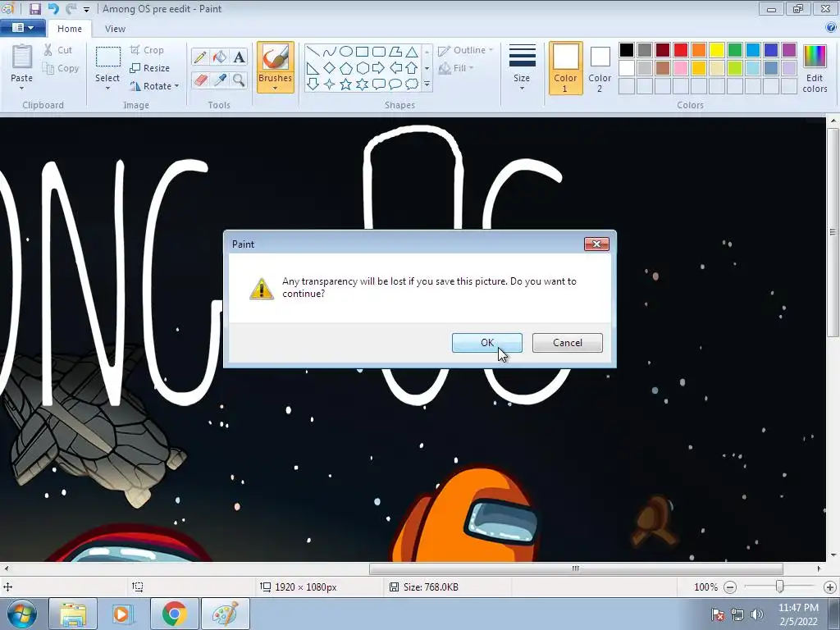Click OK in the transparency warning

pos(487,343)
